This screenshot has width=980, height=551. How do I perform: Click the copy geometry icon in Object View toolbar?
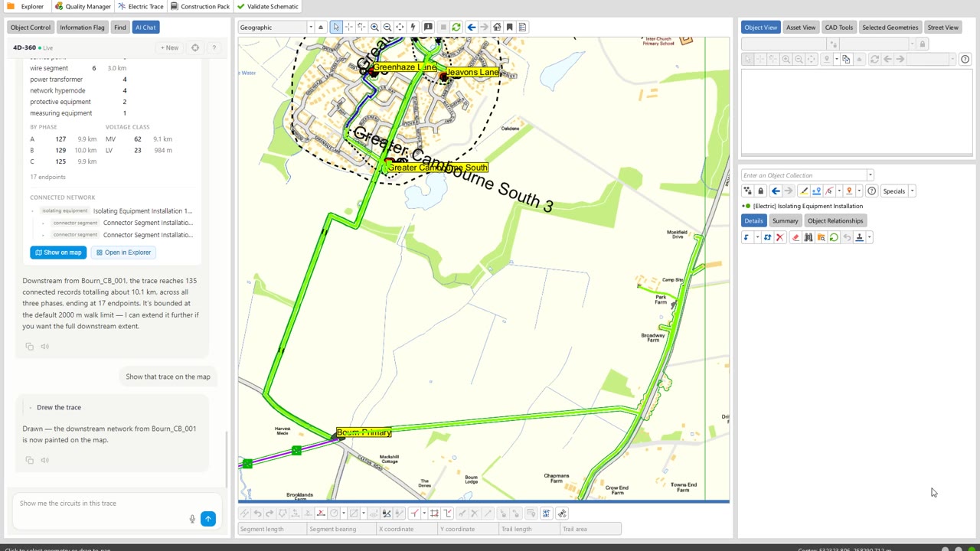pyautogui.click(x=846, y=59)
